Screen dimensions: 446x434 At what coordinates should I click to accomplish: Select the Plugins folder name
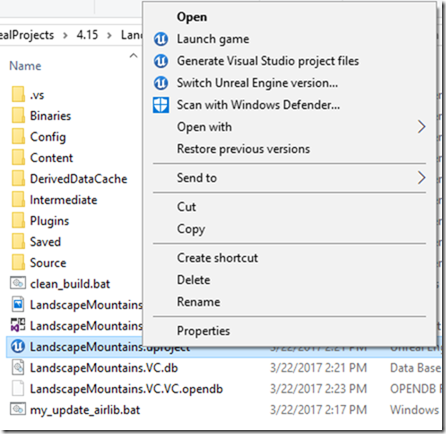point(49,221)
